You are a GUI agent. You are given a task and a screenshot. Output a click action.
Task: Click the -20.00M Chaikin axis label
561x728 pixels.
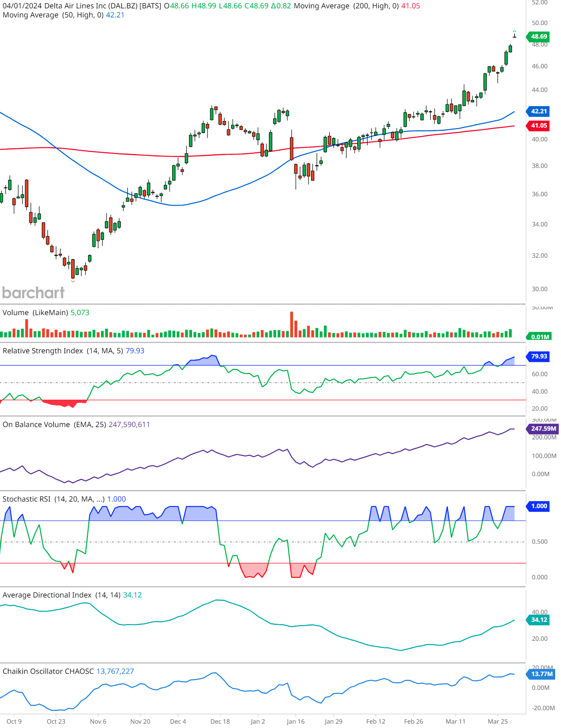[543, 708]
